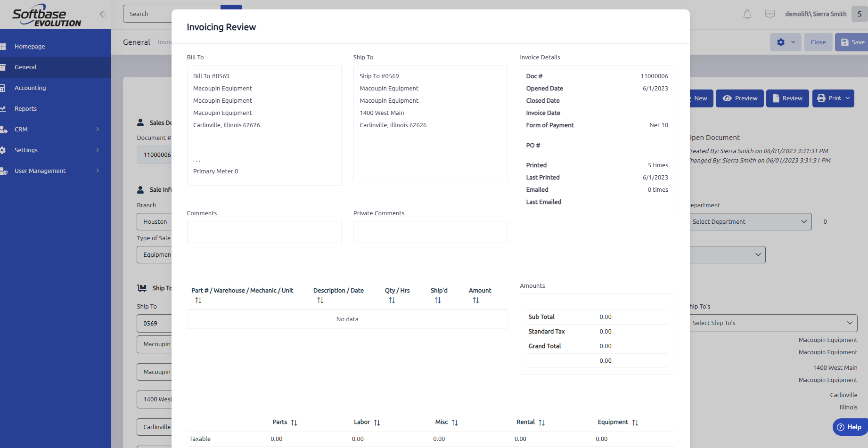The width and height of the screenshot is (868, 448).
Task: Open the Homepage from the sidebar
Action: coord(30,46)
